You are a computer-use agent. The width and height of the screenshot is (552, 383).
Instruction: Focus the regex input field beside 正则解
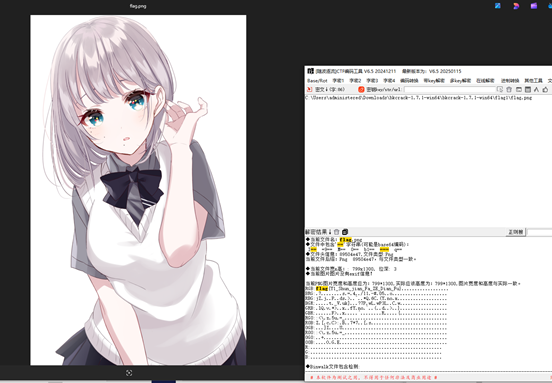[539, 232]
